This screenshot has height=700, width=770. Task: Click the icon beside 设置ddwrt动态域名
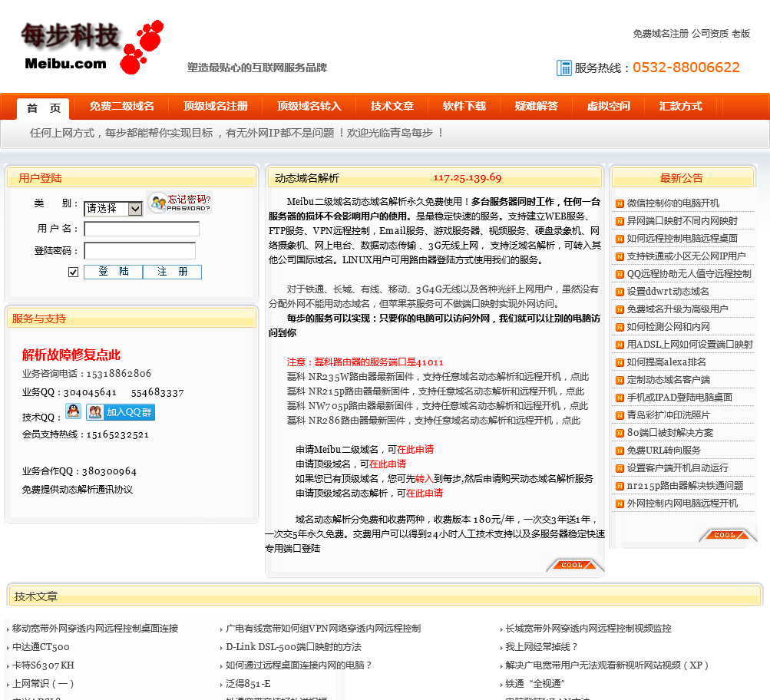pyautogui.click(x=620, y=292)
